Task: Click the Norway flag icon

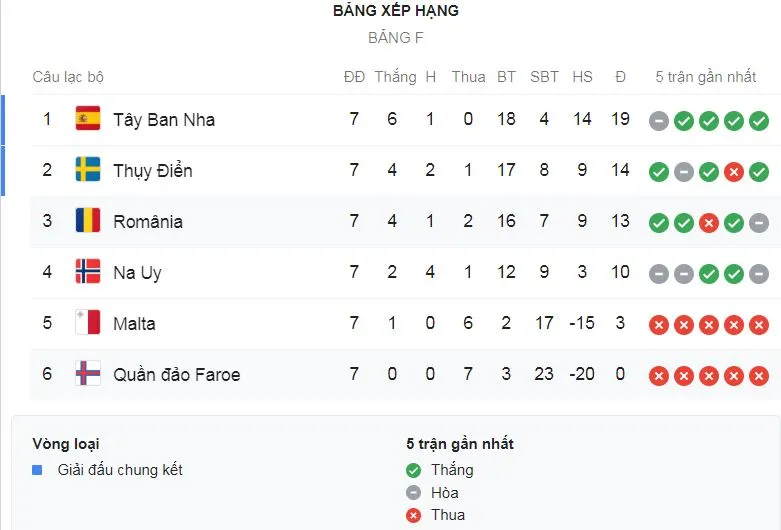Action: click(x=88, y=272)
